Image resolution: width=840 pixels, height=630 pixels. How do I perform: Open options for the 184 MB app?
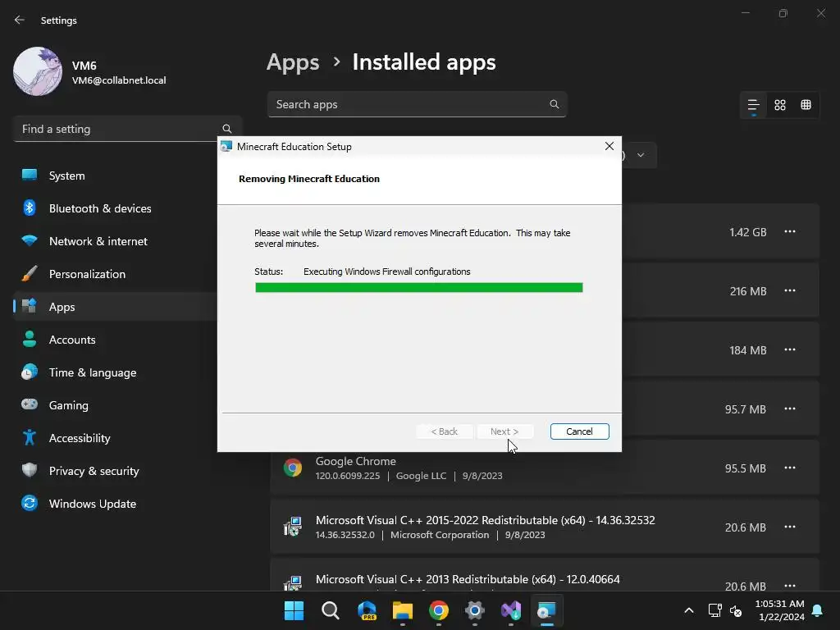pos(790,349)
